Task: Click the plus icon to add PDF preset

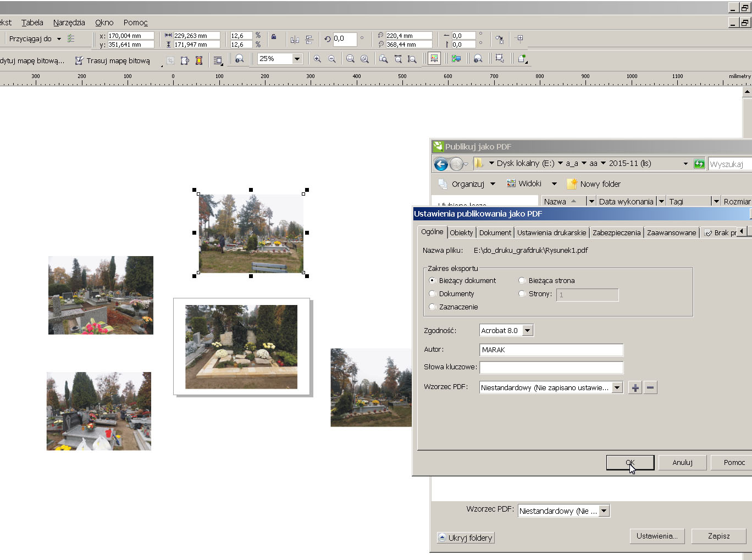Action: pyautogui.click(x=635, y=387)
